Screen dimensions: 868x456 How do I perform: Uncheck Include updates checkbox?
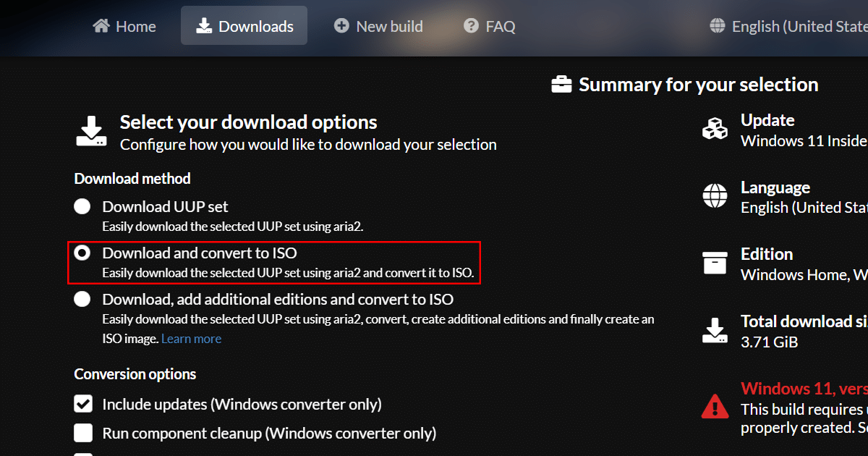(83, 404)
